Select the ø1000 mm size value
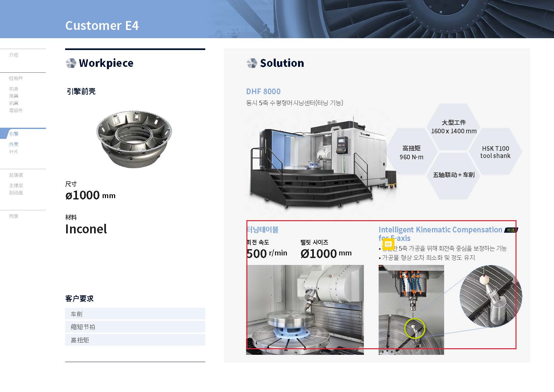 pyautogui.click(x=90, y=195)
